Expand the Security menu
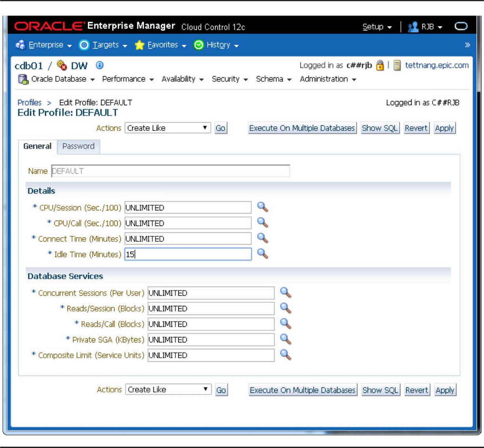 point(230,79)
